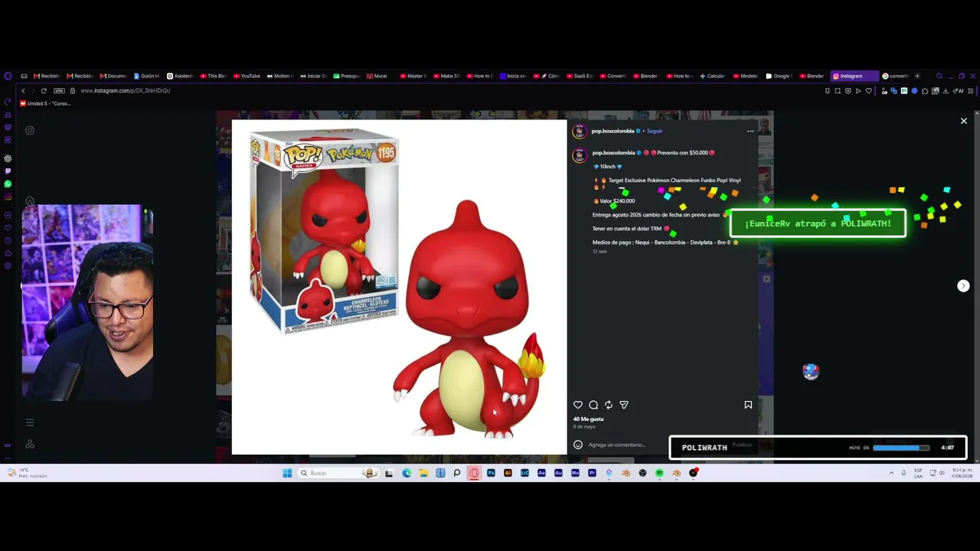View the 40 Me gusta likes list
Image resolution: width=980 pixels, height=551 pixels.
[588, 419]
